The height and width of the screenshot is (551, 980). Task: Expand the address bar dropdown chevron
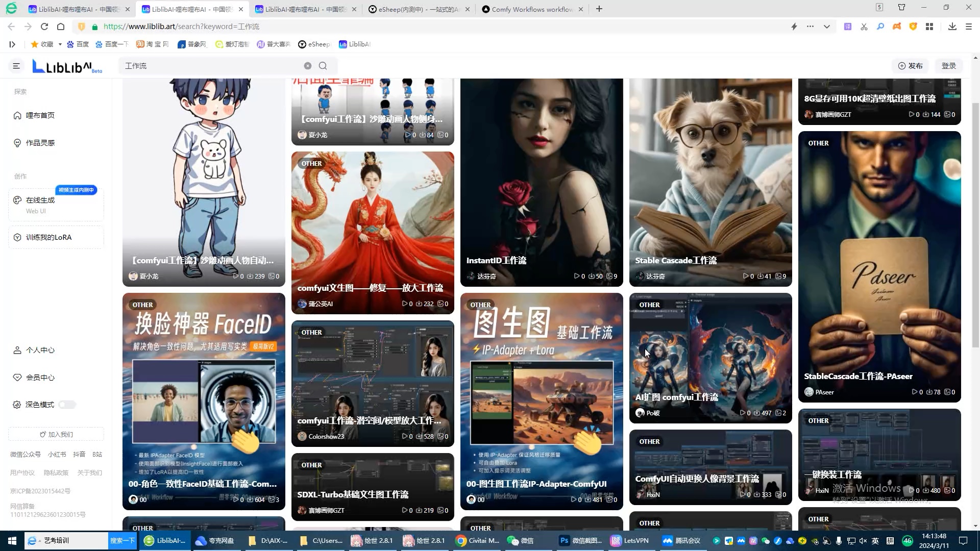(826, 27)
